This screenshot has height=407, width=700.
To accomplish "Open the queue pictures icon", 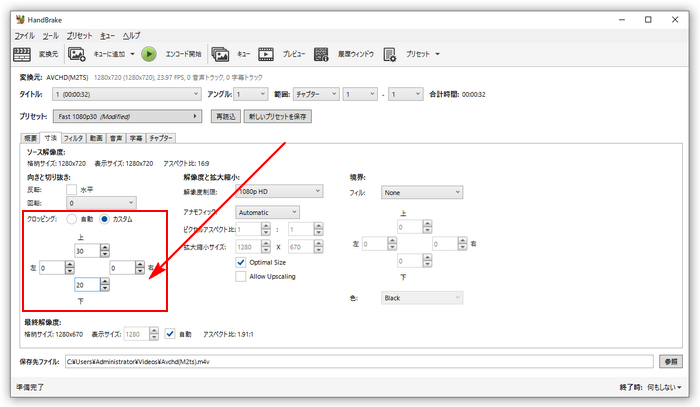I will (220, 54).
